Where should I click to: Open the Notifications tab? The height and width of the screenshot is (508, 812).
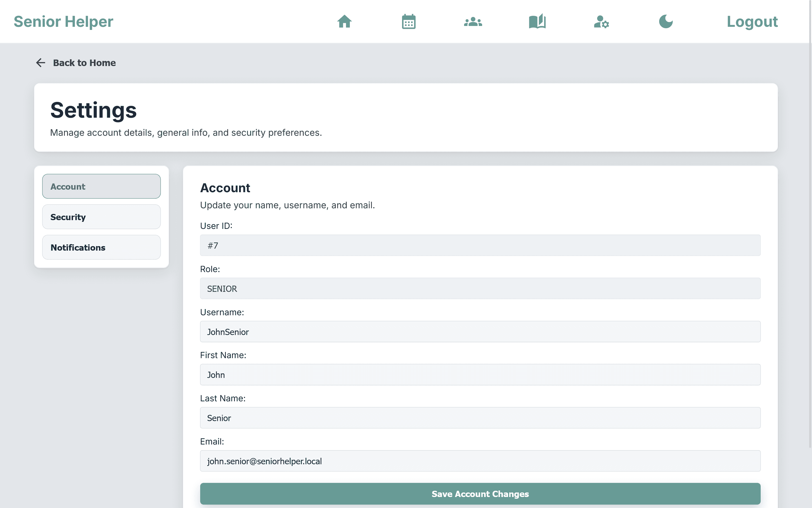pyautogui.click(x=101, y=247)
